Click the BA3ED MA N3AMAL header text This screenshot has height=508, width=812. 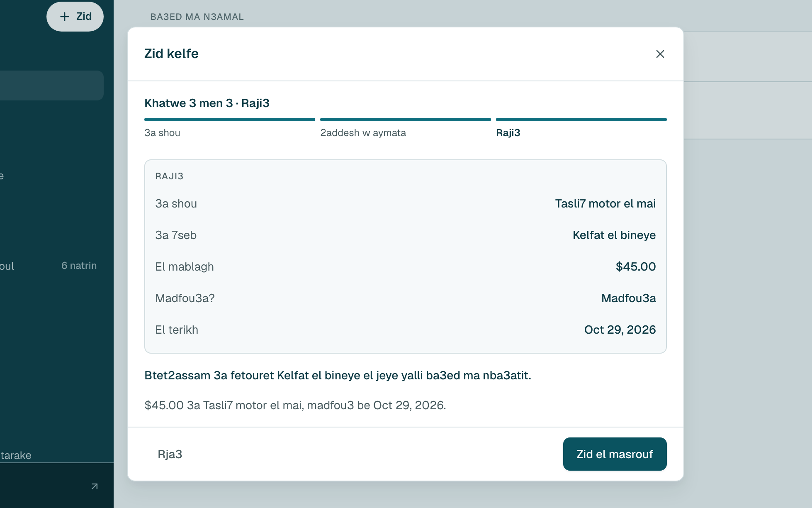click(x=197, y=17)
